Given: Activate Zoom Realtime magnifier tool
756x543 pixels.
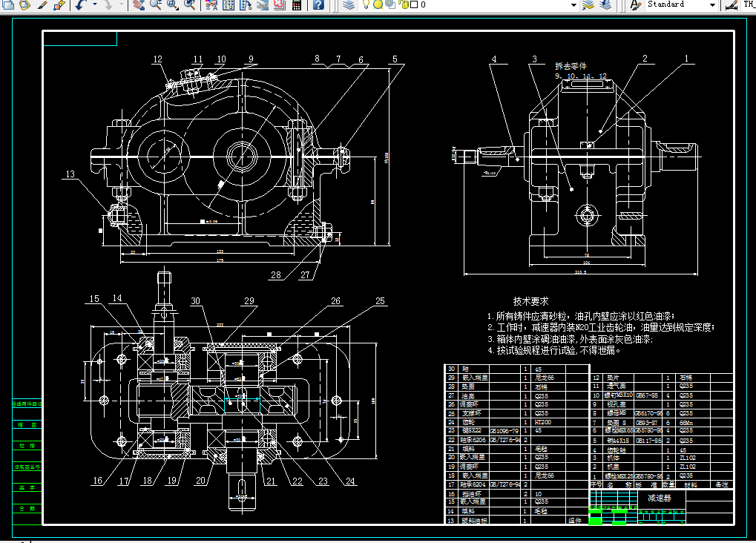Looking at the screenshot, I should [x=156, y=4].
